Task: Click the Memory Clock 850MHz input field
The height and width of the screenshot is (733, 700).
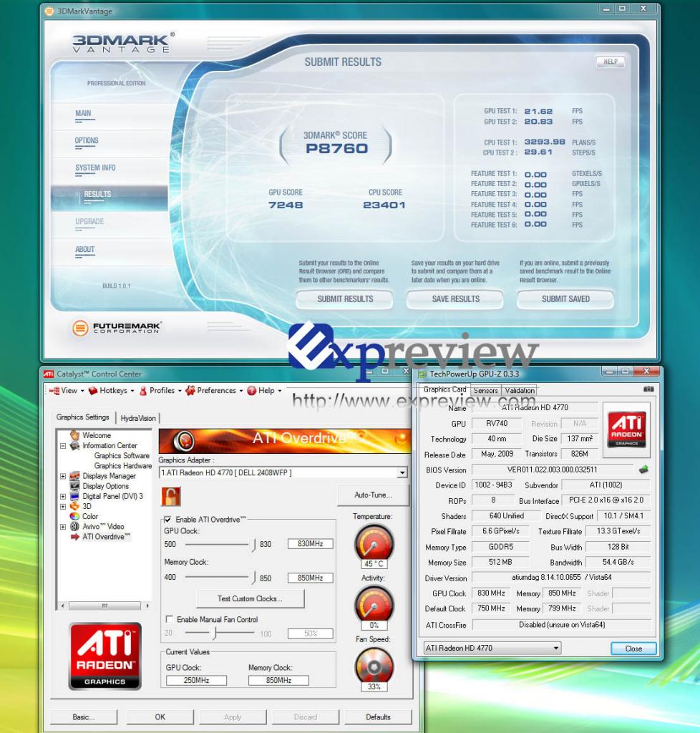Action: point(311,578)
